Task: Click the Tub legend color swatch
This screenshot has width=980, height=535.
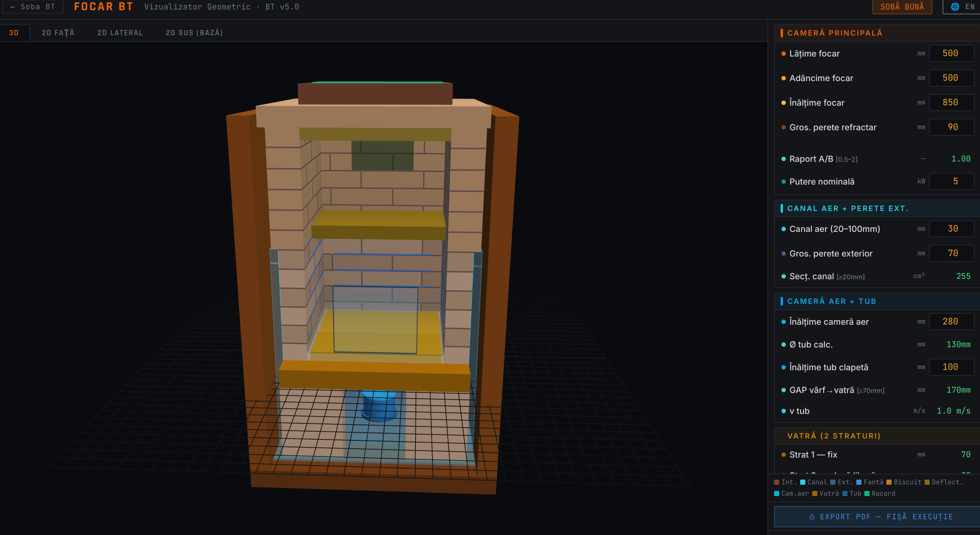Action: click(845, 494)
